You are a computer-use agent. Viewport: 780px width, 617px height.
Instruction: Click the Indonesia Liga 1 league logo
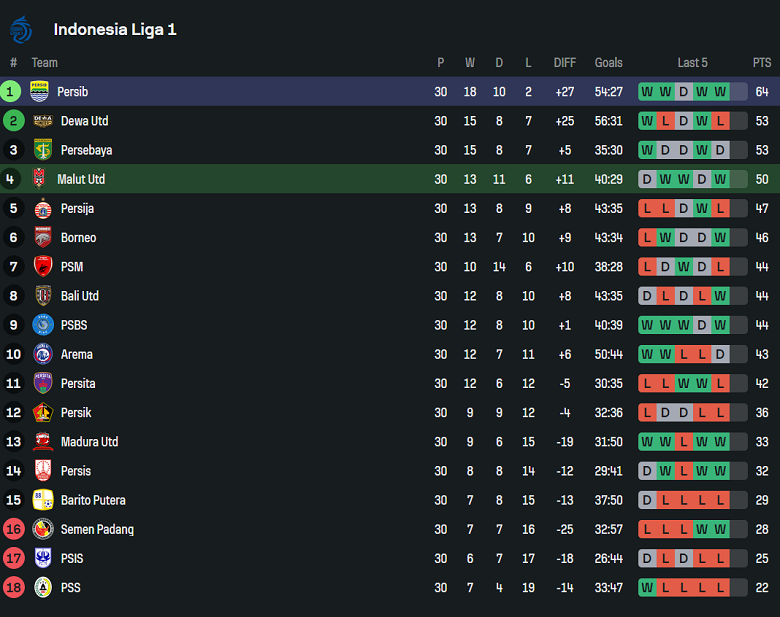tap(21, 30)
